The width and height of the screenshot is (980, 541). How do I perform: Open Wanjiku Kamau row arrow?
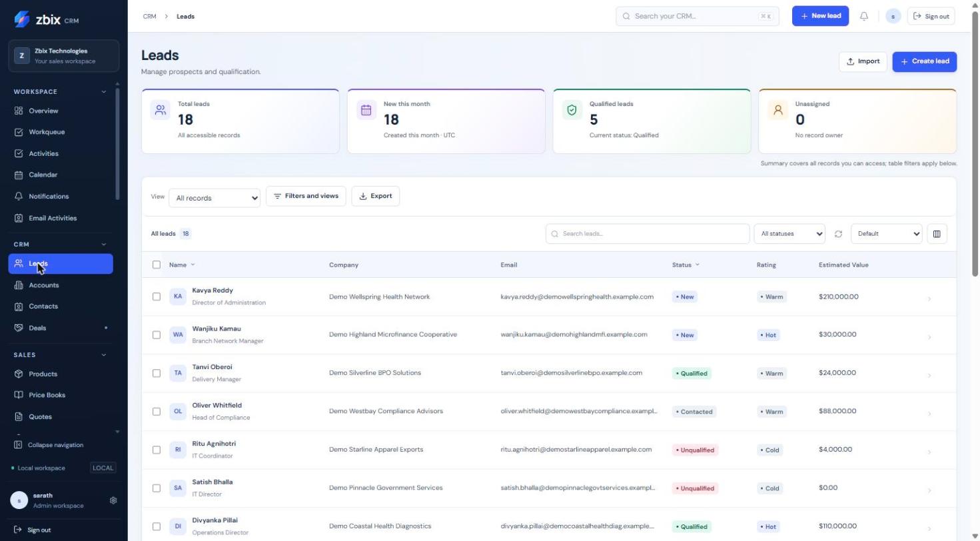coord(929,337)
